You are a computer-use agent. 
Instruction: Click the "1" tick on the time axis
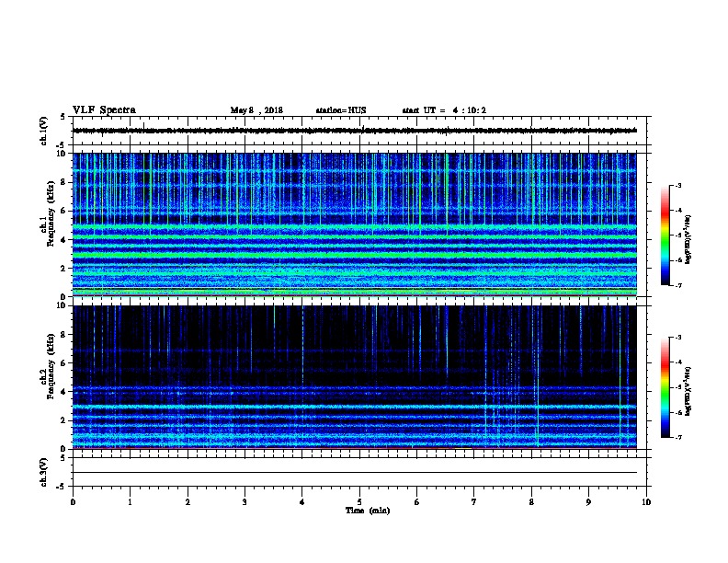coord(131,502)
